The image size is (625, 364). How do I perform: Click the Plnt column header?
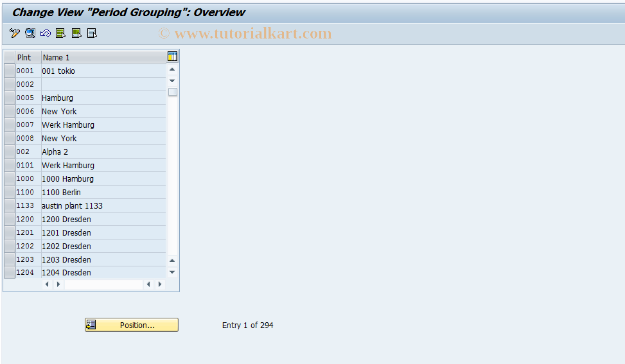point(28,57)
